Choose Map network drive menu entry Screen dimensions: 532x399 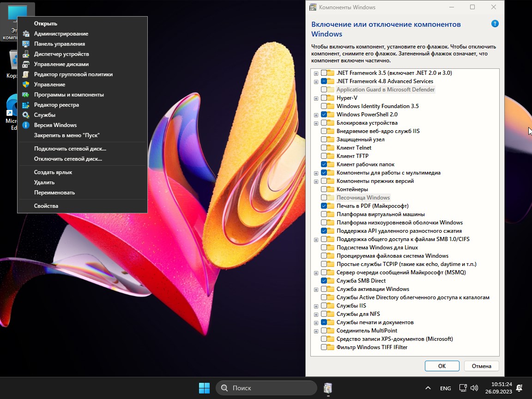(x=70, y=149)
